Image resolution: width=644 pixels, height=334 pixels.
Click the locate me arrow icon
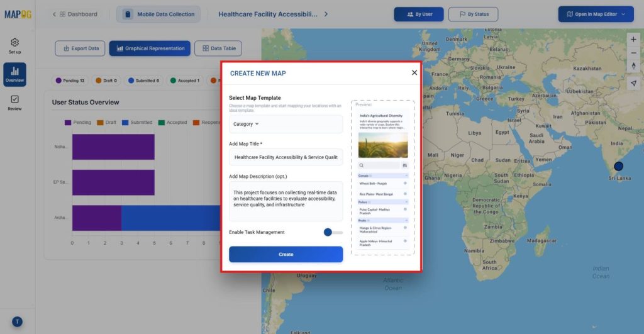coord(633,84)
